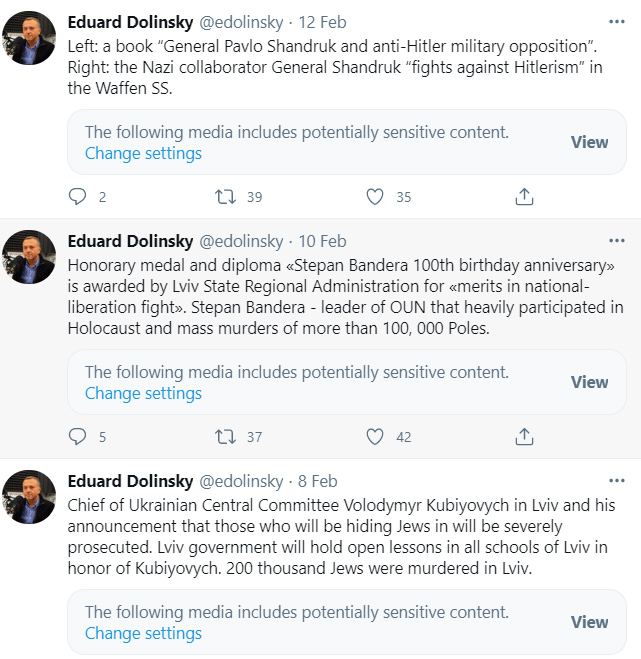Reply to the 12 Feb Shandruk tweet
Viewport: 641px width, 659px height.
(x=78, y=197)
